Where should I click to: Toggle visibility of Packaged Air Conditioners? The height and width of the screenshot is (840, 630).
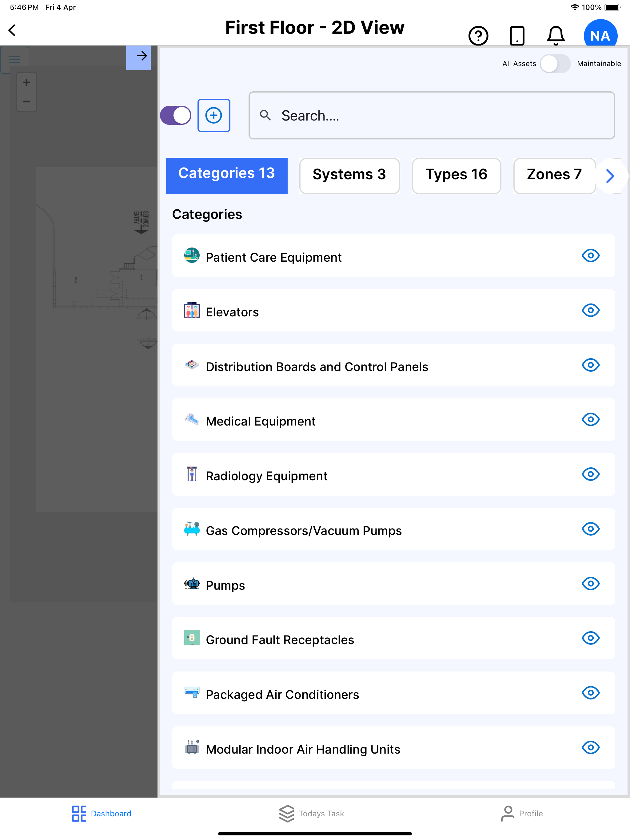[x=591, y=693]
